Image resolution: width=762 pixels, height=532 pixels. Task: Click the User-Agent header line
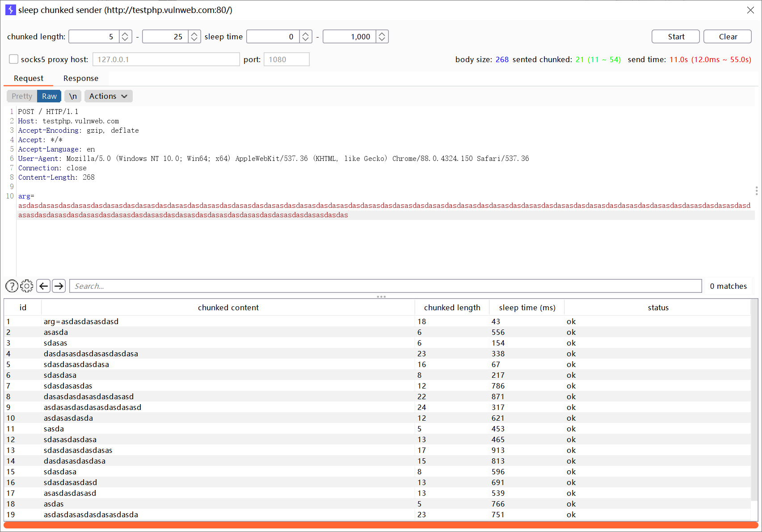pos(274,159)
